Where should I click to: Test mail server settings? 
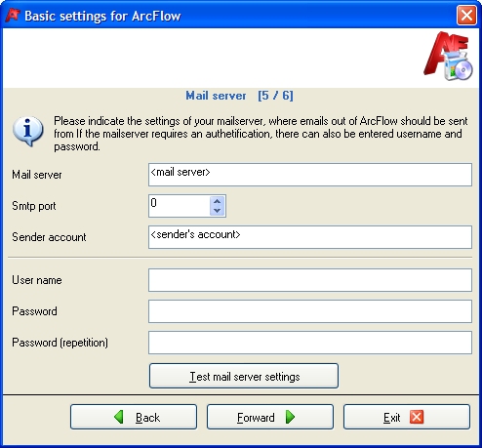point(244,376)
